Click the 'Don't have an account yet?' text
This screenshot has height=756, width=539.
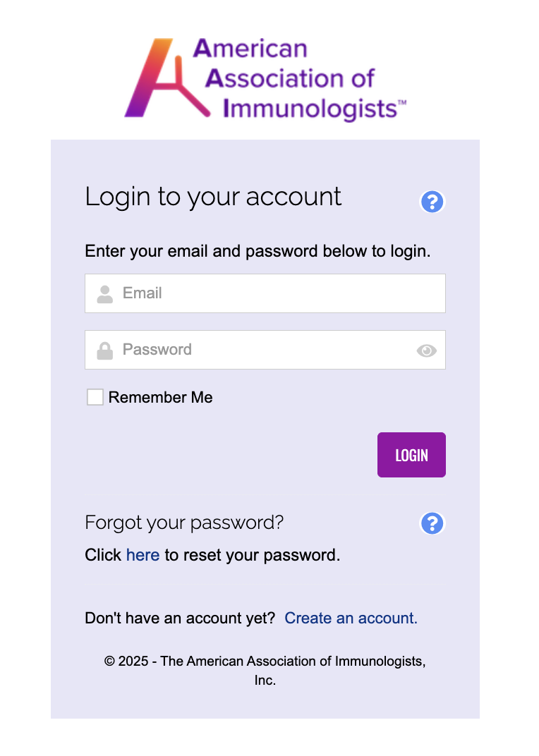[180, 618]
